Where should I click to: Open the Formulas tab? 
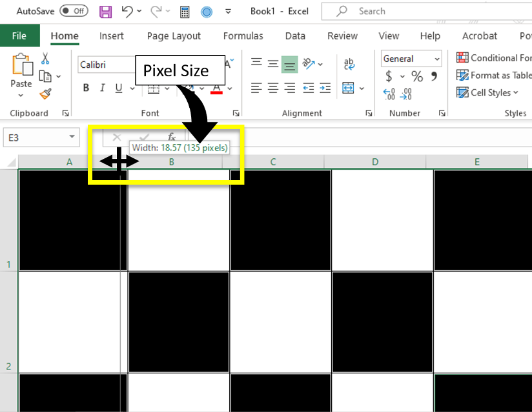243,36
